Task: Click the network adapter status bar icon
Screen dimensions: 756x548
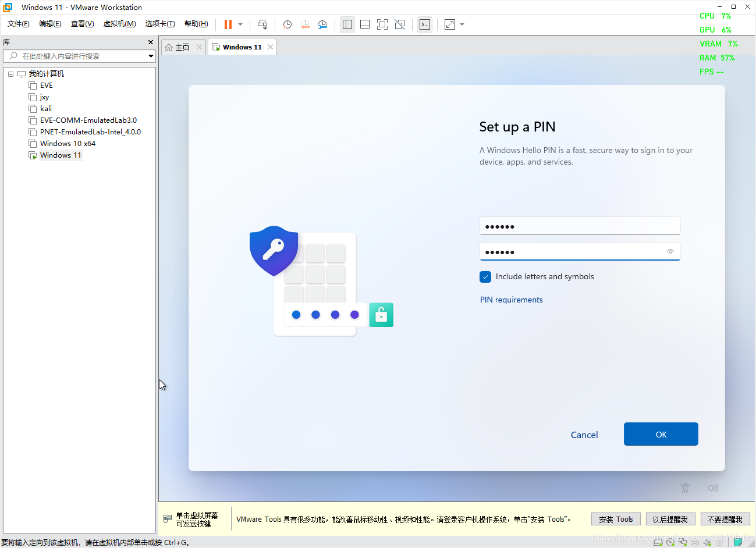Action: (x=683, y=542)
